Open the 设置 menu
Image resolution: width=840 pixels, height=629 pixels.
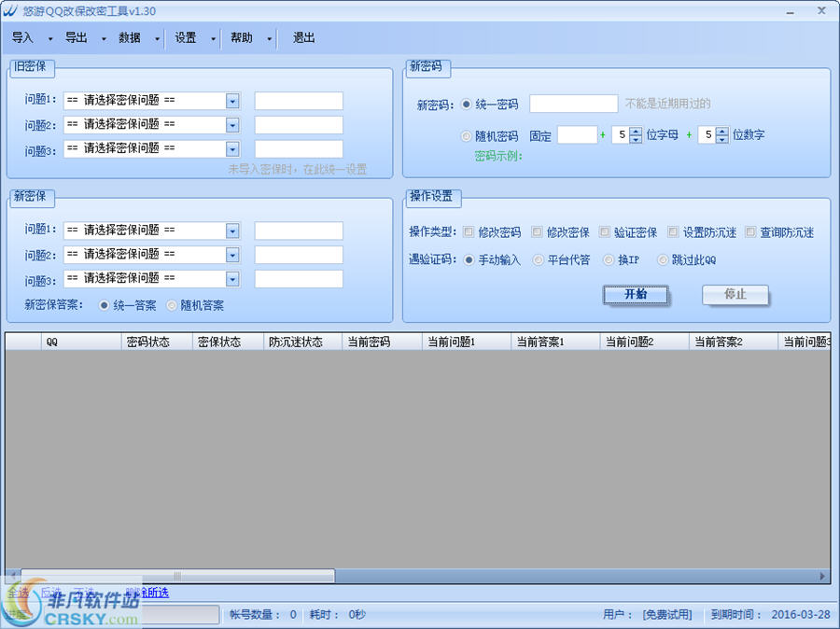point(186,38)
